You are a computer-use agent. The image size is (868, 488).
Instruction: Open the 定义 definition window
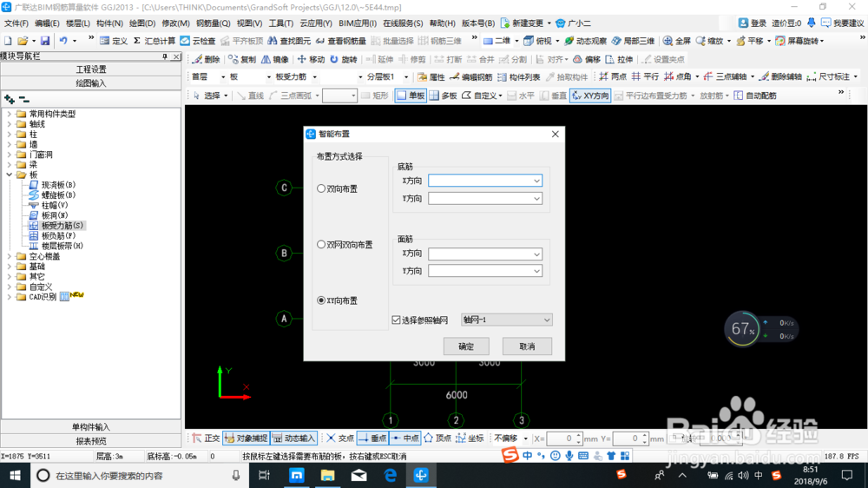point(114,41)
